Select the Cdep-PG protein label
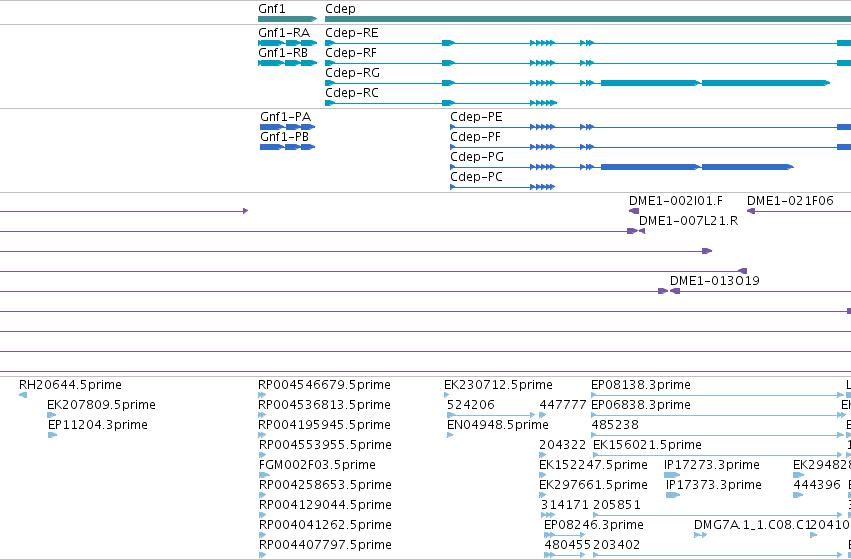This screenshot has height=560, width=851. coord(477,157)
